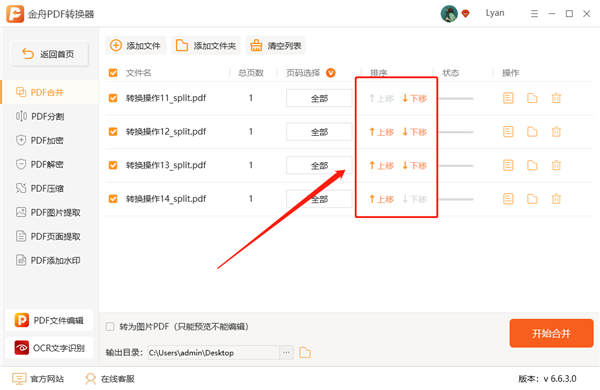Clear the list with 清空列表
This screenshot has height=390, width=600.
point(276,46)
